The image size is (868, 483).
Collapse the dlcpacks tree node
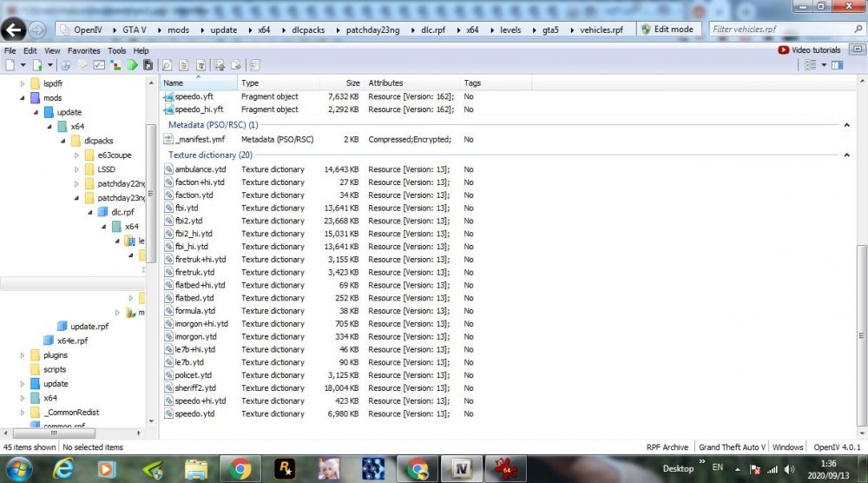coord(62,141)
